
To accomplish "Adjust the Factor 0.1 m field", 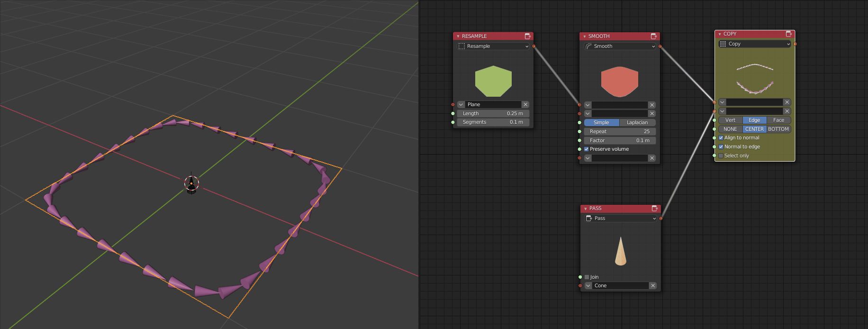I will click(620, 140).
